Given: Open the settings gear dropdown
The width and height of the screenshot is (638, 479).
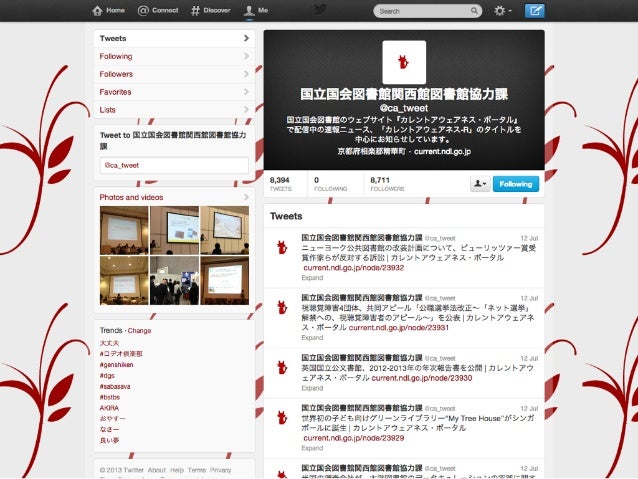Looking at the screenshot, I should 503,11.
